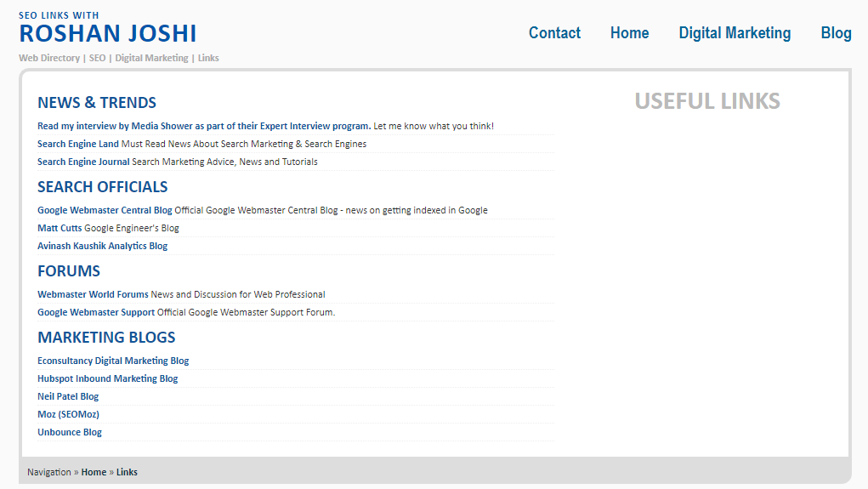Visit the Search Engine Journal link
Viewport: 868px width, 489px height.
tap(83, 162)
